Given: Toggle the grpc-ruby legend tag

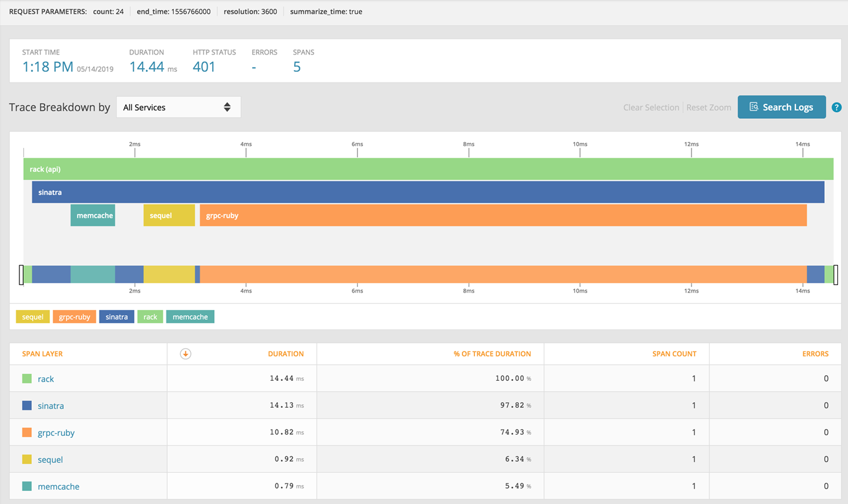Looking at the screenshot, I should (74, 317).
